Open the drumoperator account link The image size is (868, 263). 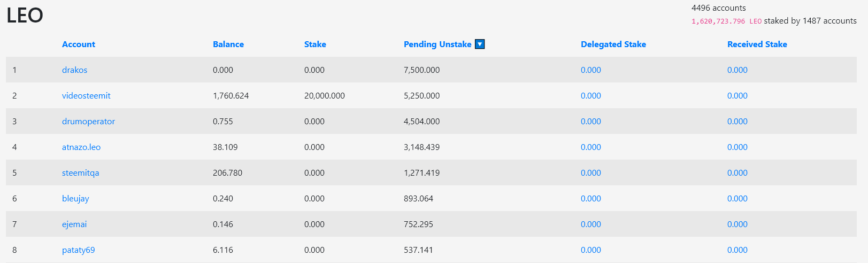88,122
